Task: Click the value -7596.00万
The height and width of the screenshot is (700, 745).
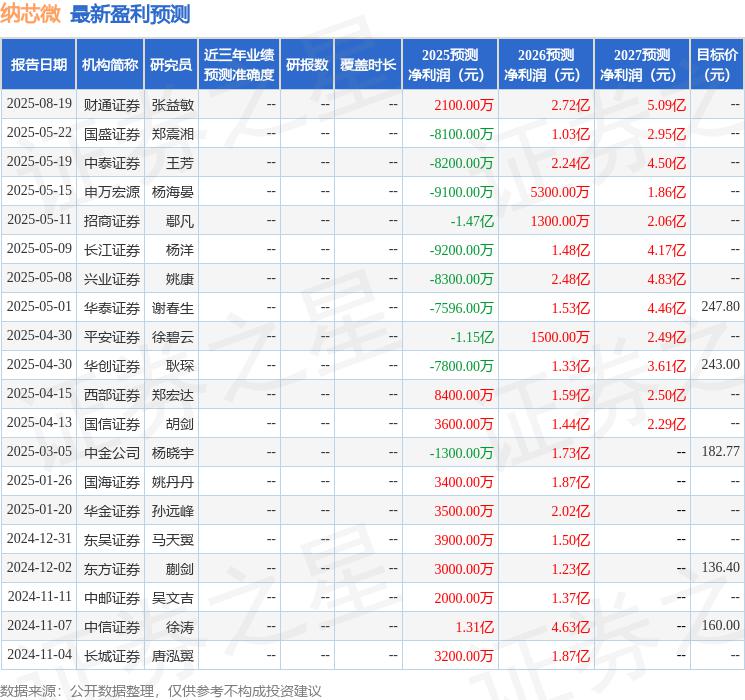Action: (x=461, y=308)
